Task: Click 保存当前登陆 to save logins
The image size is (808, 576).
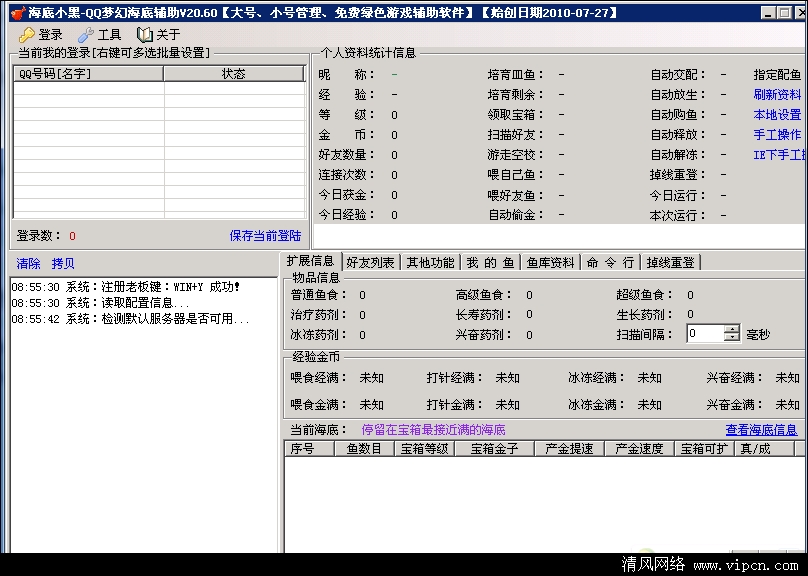Action: [265, 236]
